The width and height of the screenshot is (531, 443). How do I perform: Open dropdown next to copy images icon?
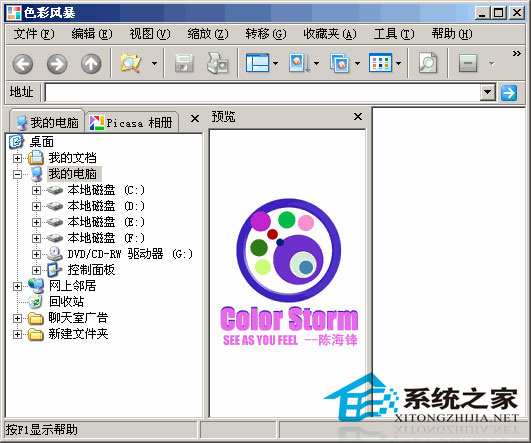click(x=357, y=63)
